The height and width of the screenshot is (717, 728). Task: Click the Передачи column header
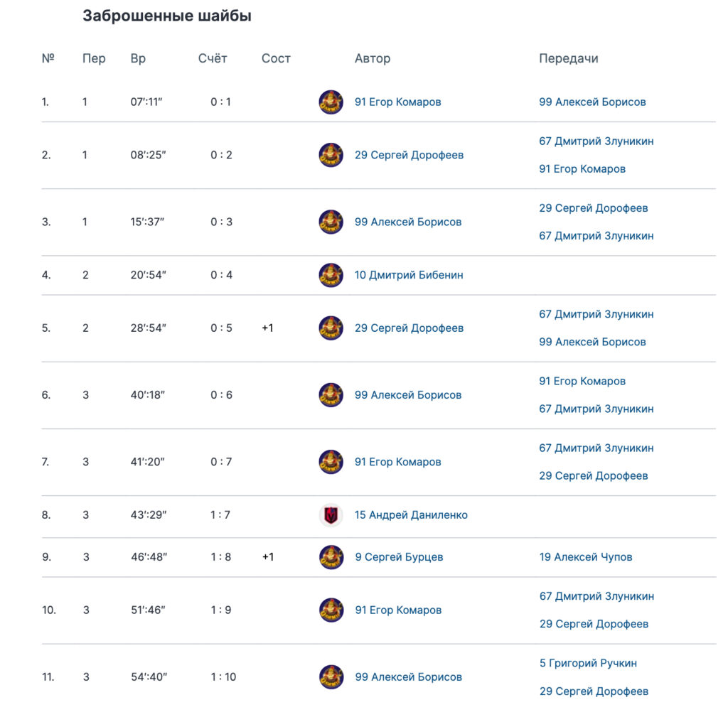(x=568, y=58)
